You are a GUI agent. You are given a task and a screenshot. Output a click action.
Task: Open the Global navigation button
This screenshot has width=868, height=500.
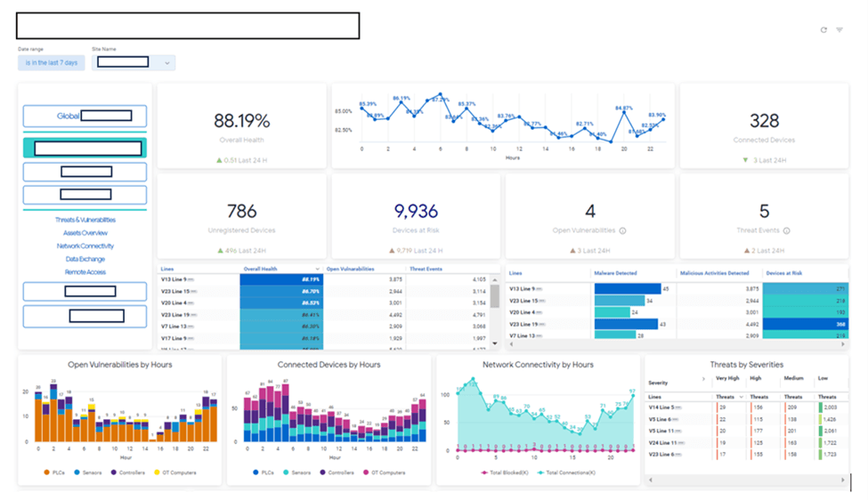85,117
